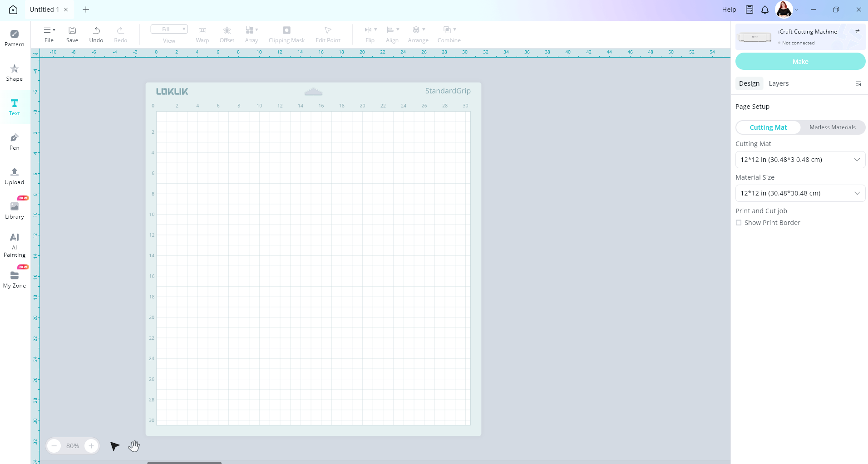This screenshot has width=868, height=464.
Task: Expand the Cutting Mat size dropdown
Action: pos(800,160)
